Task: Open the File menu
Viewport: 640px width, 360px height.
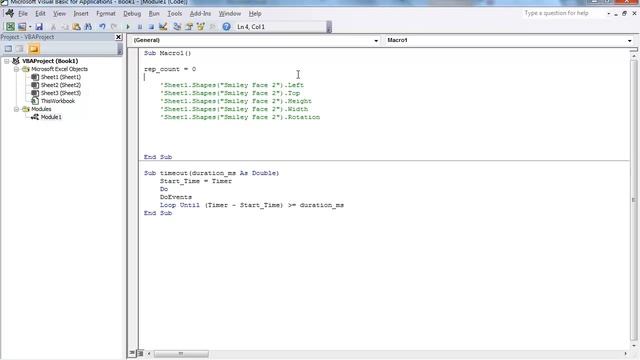Action: [x=23, y=13]
